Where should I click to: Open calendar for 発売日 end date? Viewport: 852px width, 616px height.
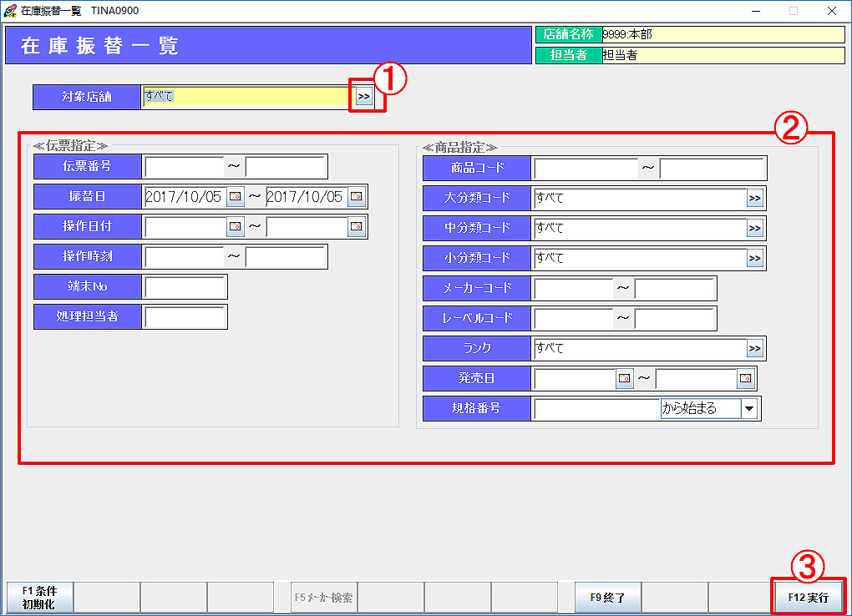745,377
